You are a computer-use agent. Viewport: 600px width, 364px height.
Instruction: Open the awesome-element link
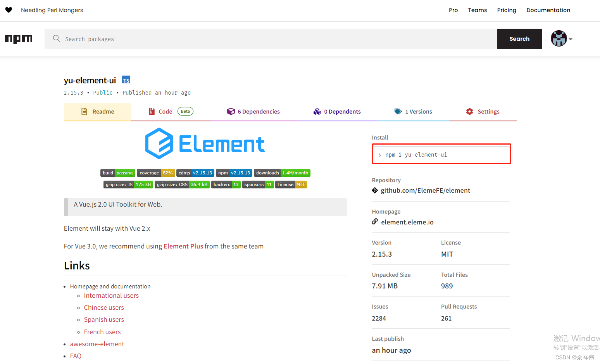tap(97, 344)
